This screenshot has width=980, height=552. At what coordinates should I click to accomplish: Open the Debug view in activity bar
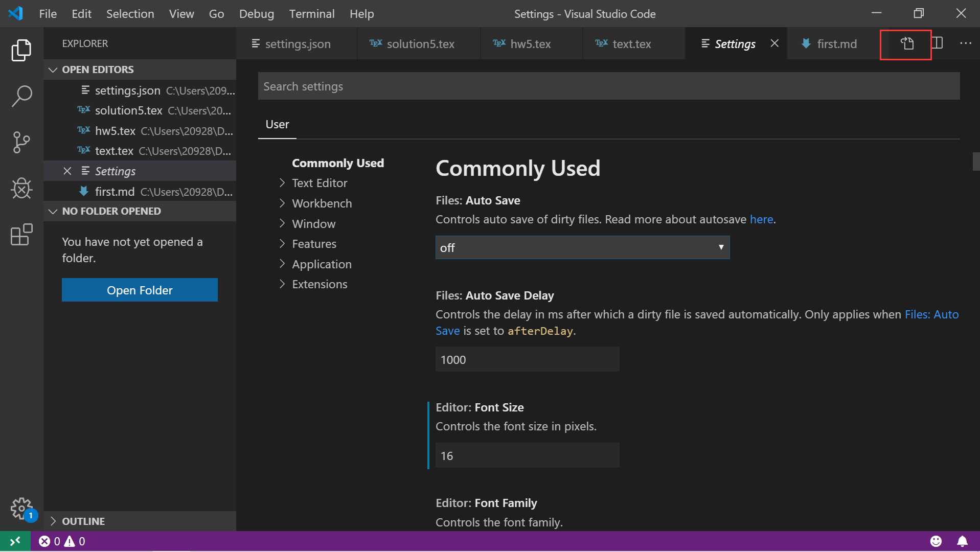(x=21, y=188)
